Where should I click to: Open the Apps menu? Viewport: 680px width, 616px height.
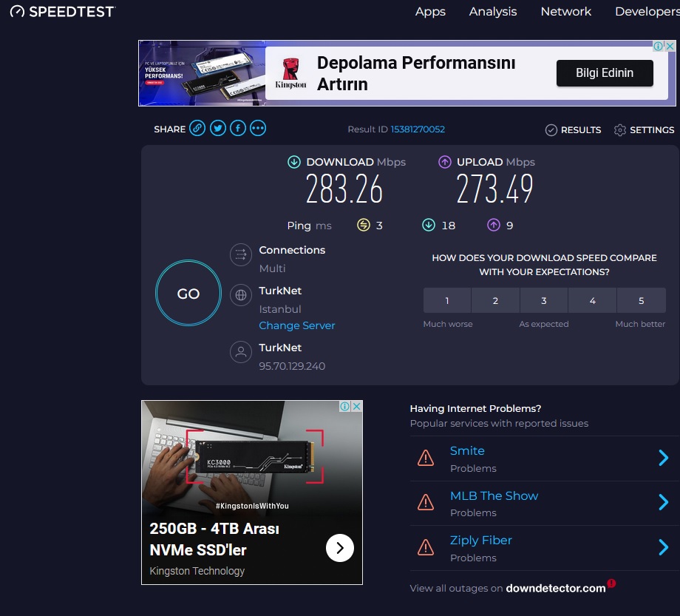click(430, 12)
